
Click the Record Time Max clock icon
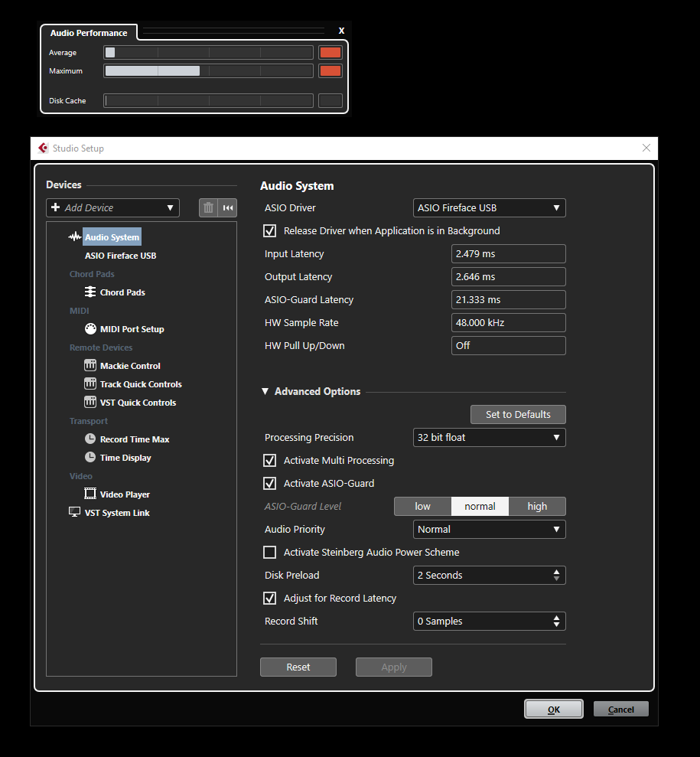click(x=90, y=439)
